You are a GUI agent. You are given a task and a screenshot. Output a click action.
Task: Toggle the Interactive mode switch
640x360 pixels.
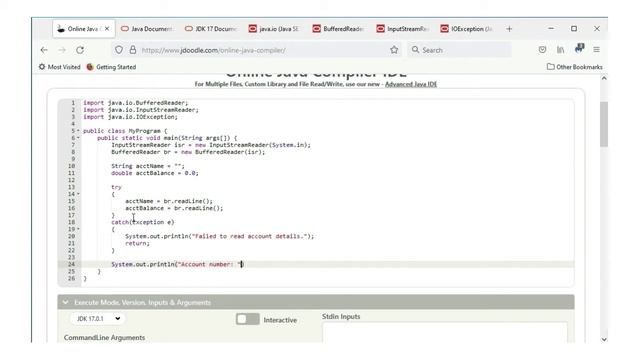pos(247,319)
